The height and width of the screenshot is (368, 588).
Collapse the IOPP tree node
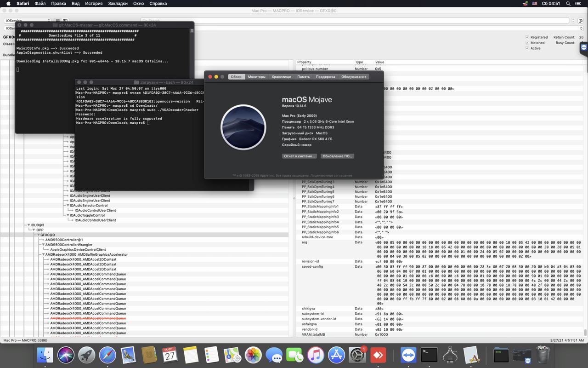click(34, 230)
